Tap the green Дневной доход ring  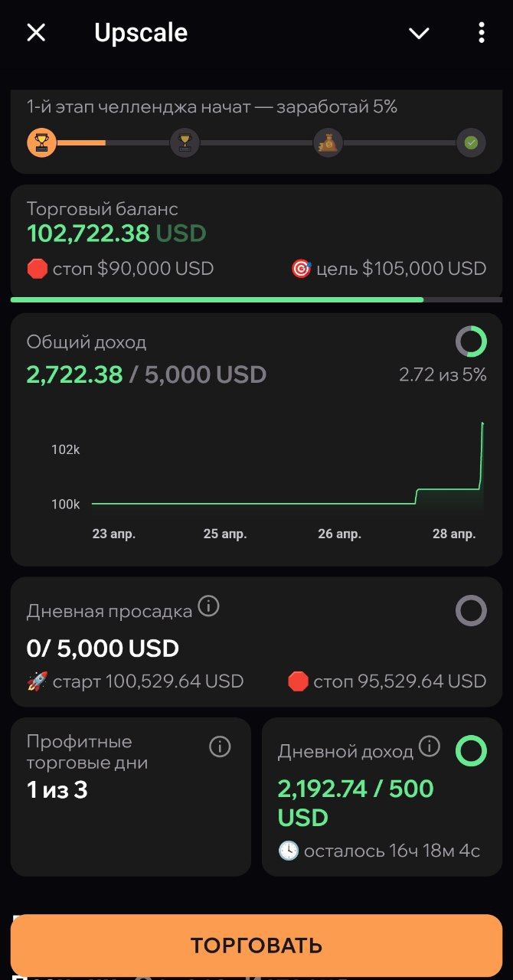coord(471,750)
